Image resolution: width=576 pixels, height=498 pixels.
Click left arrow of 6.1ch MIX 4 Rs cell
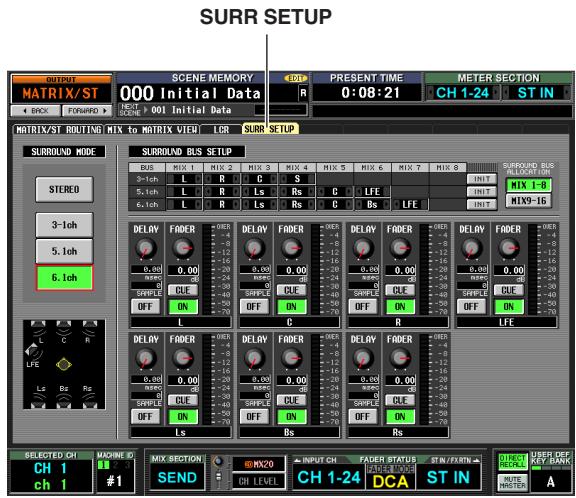(283, 205)
